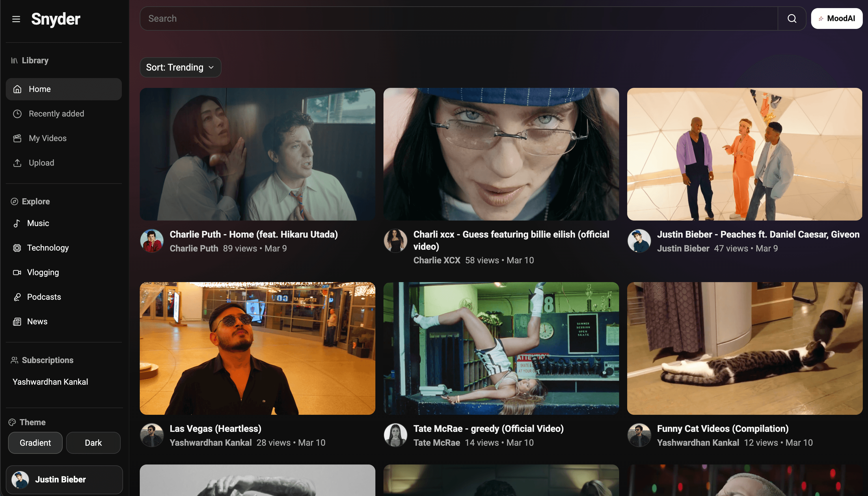Browse the Music category
Image resolution: width=868 pixels, height=496 pixels.
pos(64,223)
